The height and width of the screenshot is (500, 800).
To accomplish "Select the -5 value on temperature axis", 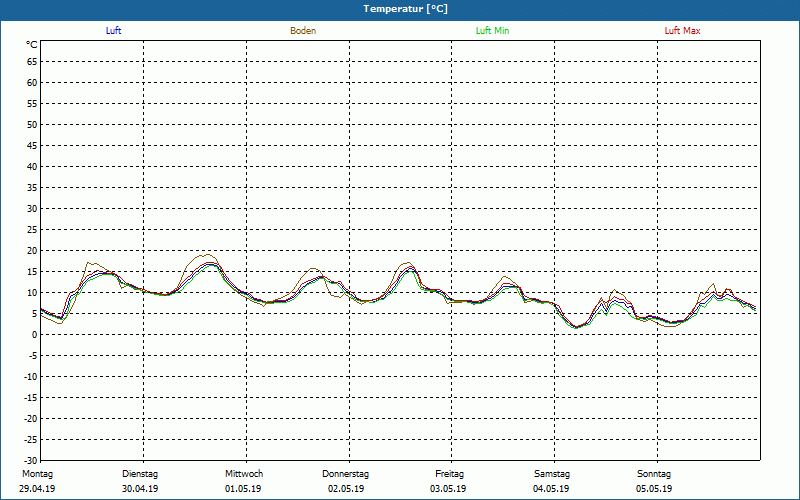I will pos(33,356).
